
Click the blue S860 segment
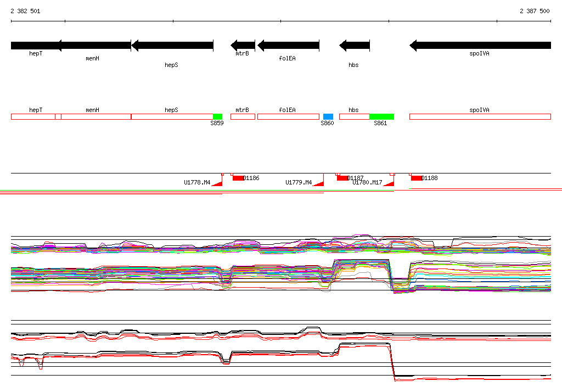click(x=328, y=116)
